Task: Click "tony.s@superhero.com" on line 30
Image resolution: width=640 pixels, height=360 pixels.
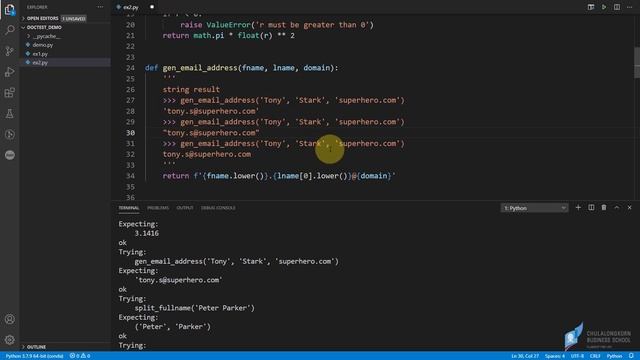Action: [211, 133]
